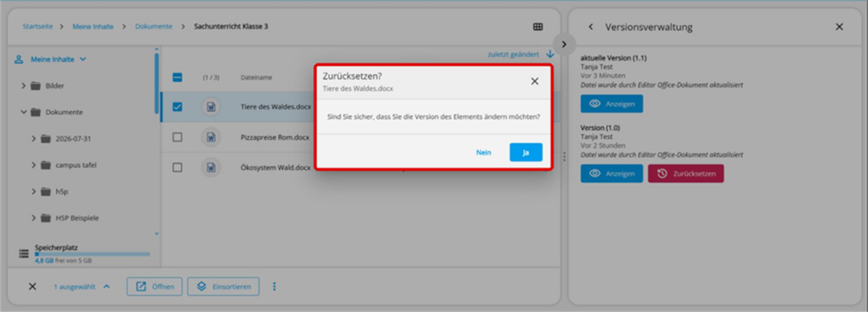
Task: Clear the selection with the bottom-bar X
Action: 32,287
